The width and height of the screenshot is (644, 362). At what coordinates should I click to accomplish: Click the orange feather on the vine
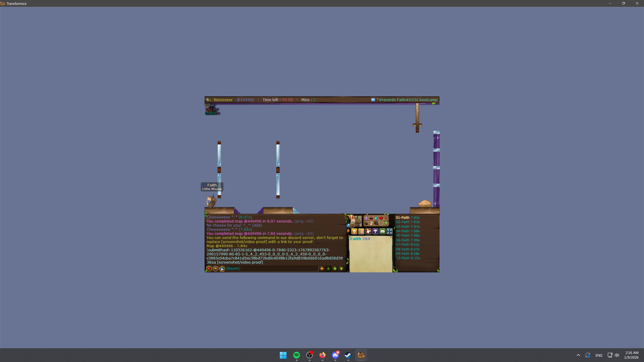click(348, 231)
